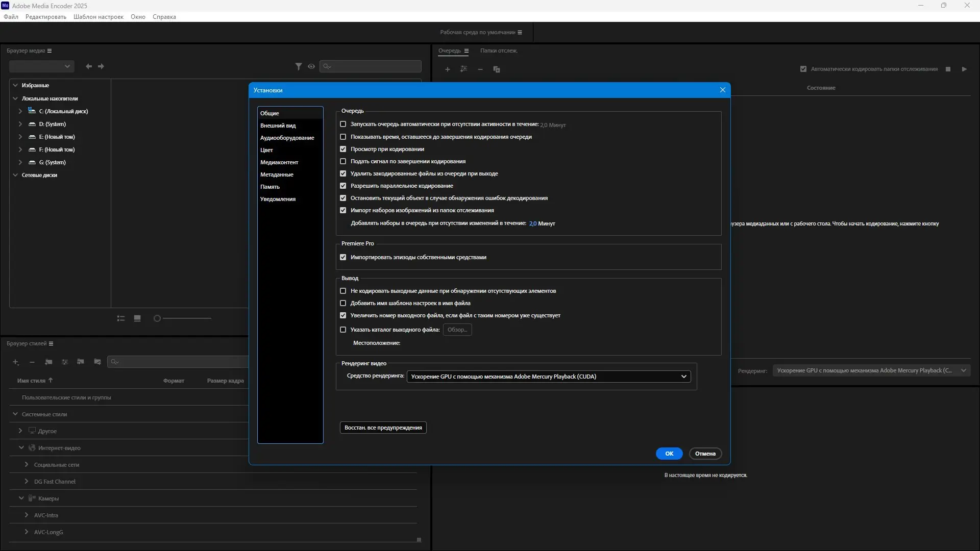Image resolution: width=980 pixels, height=551 pixels.
Task: Click new preset plus icon in style browser
Action: click(16, 362)
